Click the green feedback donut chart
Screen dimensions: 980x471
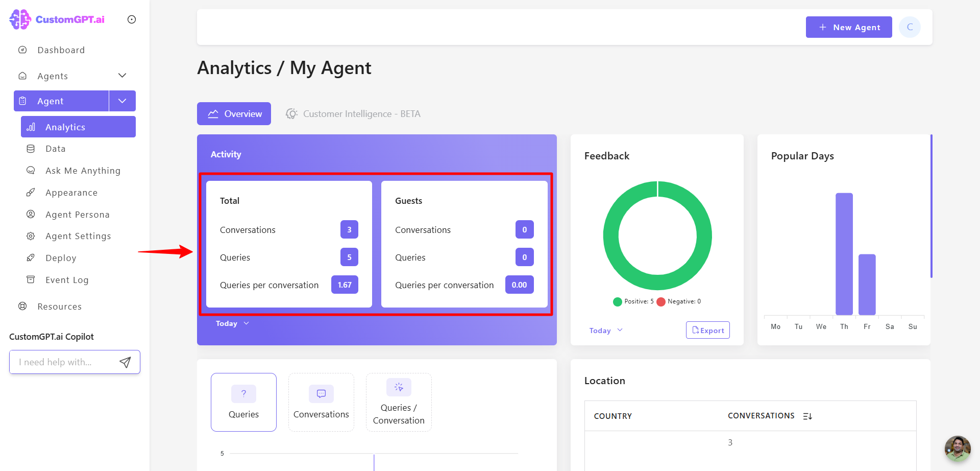pyautogui.click(x=657, y=235)
